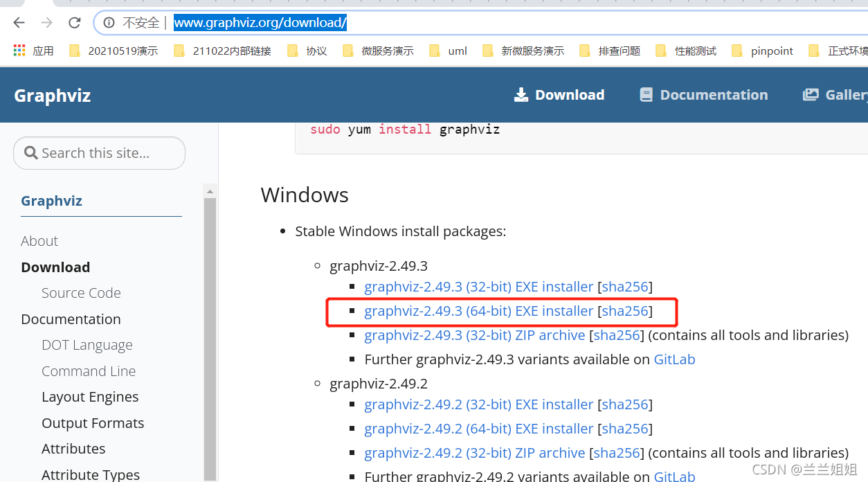Click the browser forward arrow

[x=46, y=23]
